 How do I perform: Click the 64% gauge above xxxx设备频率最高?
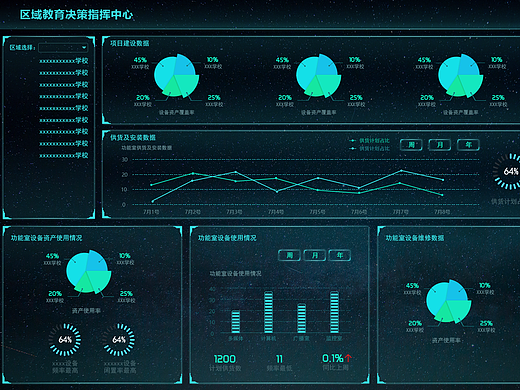point(65,340)
